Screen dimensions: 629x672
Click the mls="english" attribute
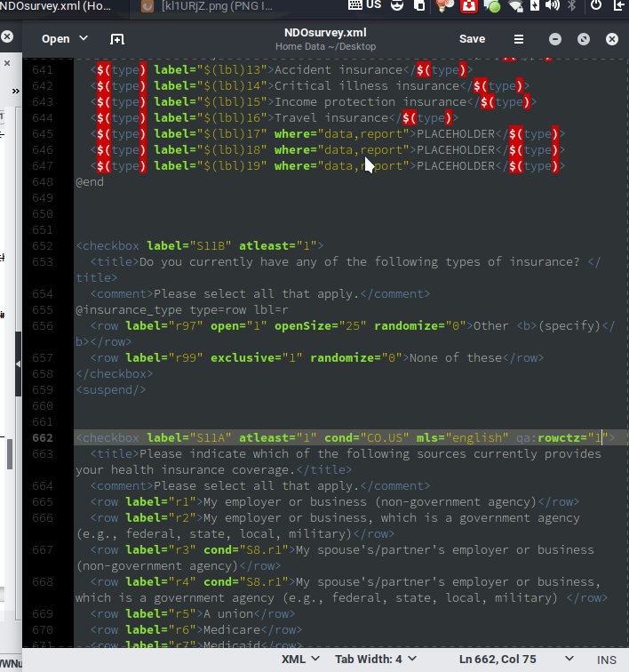click(463, 437)
